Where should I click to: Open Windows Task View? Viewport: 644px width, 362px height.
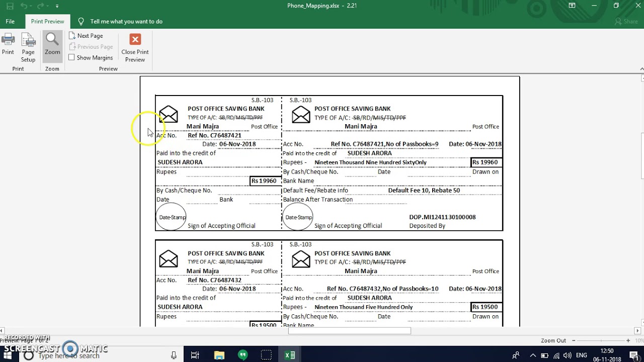pyautogui.click(x=195, y=355)
